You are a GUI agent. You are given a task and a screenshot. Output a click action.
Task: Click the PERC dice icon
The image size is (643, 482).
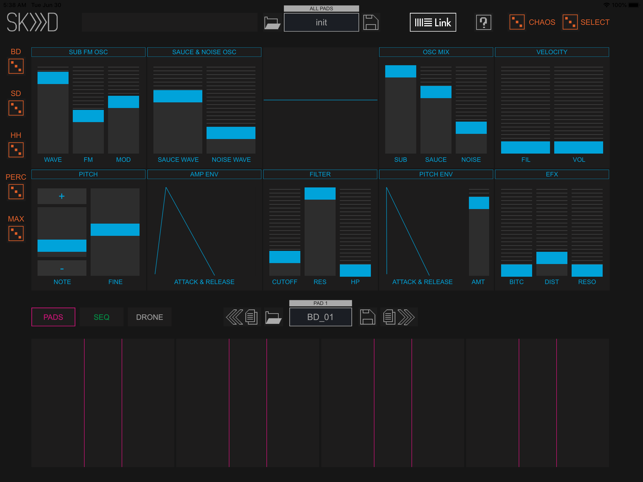(x=16, y=192)
